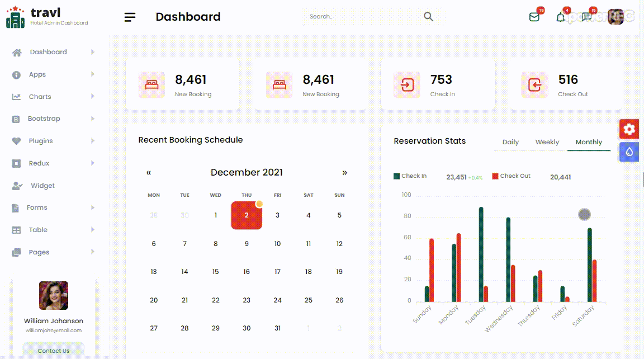Open the red settings gear panel
Screen dimensions: 644x359
pyautogui.click(x=629, y=129)
